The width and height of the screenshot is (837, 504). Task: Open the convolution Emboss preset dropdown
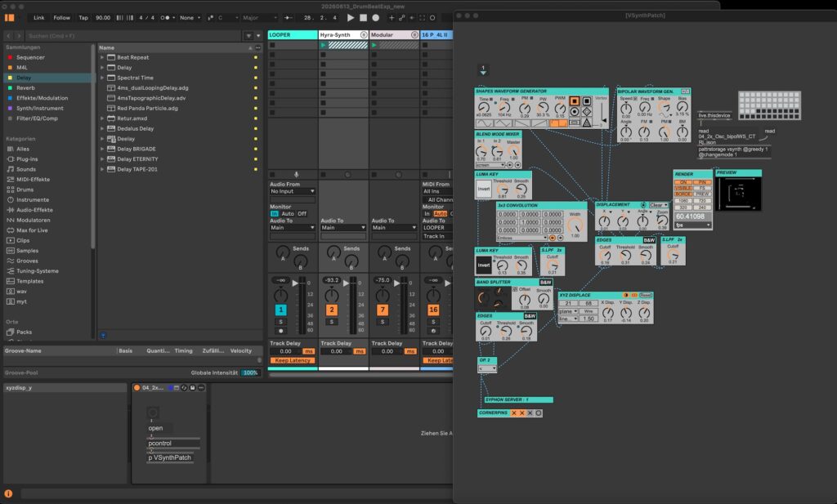[x=521, y=238]
